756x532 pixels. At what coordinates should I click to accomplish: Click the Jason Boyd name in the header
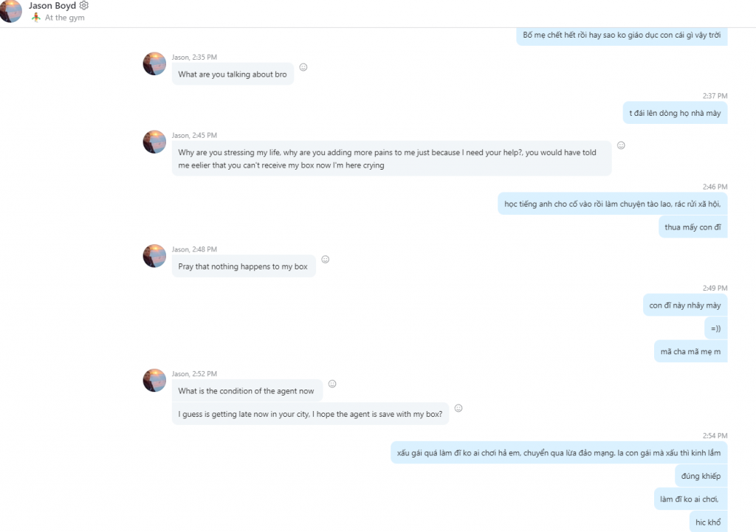pos(52,6)
